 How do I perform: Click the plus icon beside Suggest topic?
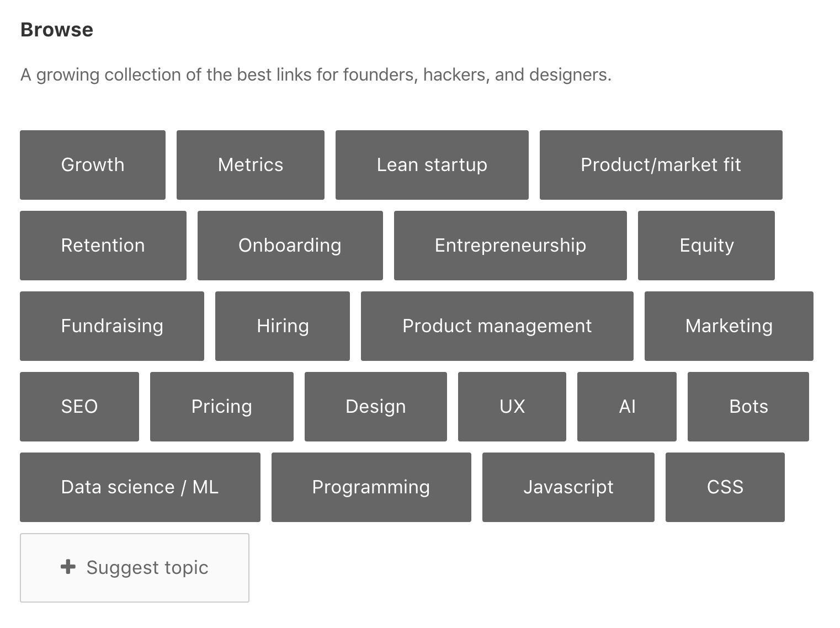coord(68,567)
